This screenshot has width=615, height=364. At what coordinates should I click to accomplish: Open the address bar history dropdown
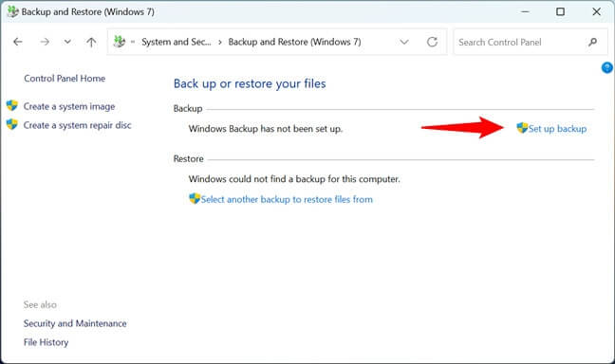point(404,42)
